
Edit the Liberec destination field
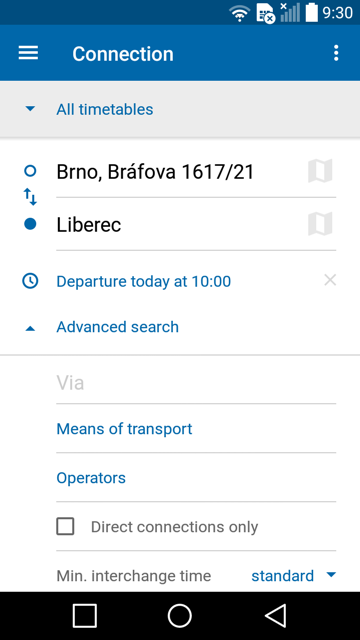pos(180,224)
